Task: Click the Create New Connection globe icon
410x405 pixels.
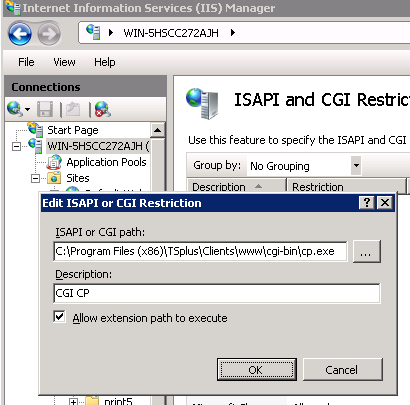Action: [x=15, y=109]
